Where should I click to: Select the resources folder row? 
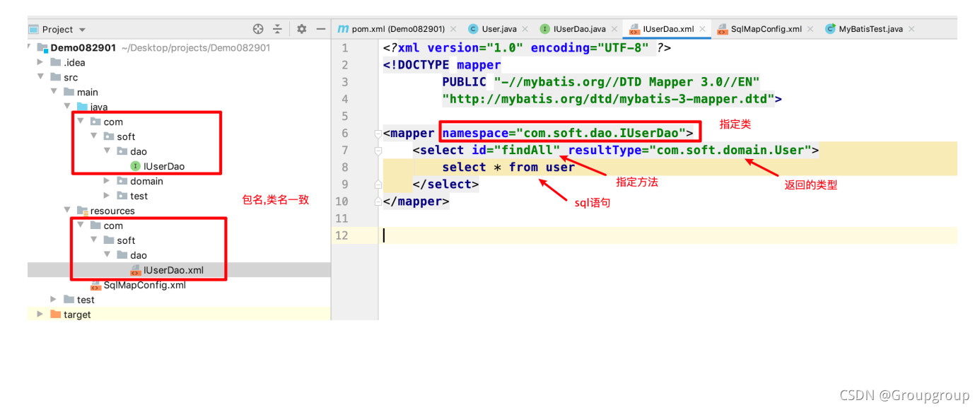pyautogui.click(x=179, y=211)
